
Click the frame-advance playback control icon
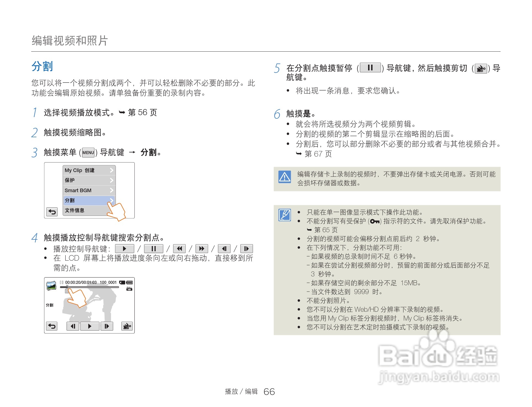(x=246, y=249)
